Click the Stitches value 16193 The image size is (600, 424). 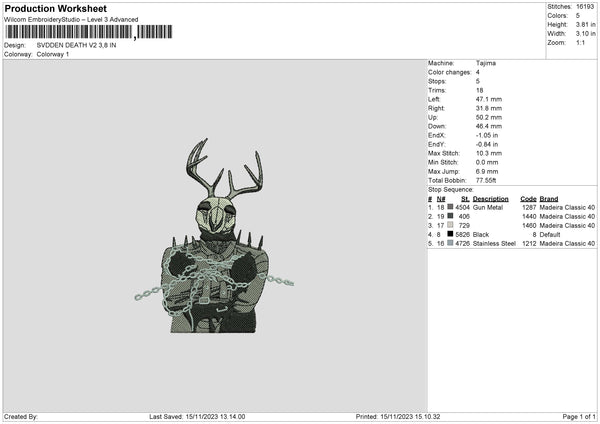point(585,7)
